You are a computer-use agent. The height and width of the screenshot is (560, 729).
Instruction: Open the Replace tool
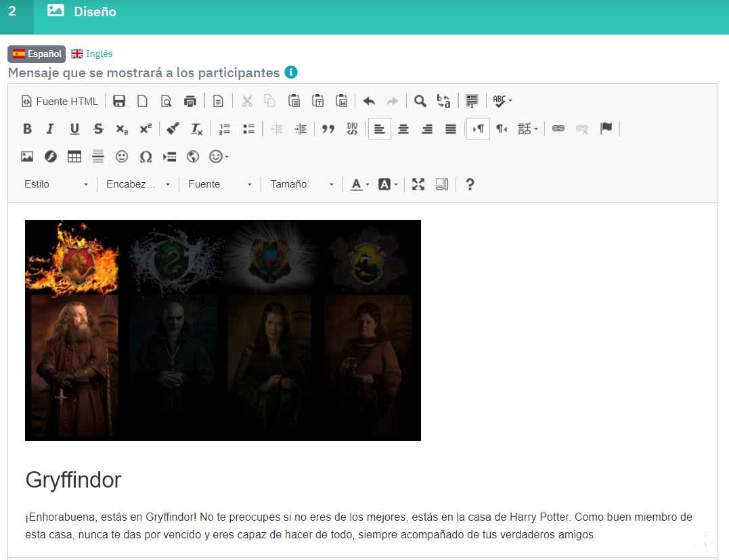click(x=443, y=101)
